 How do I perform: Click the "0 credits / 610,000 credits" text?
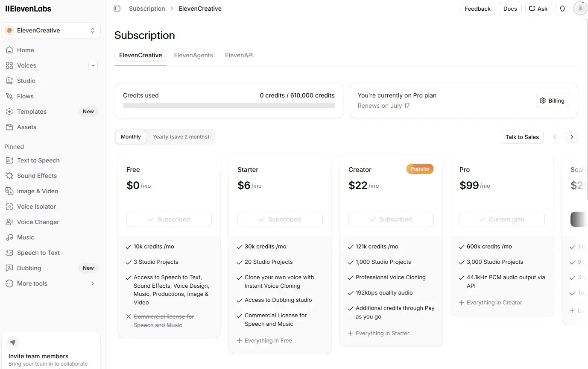pos(297,95)
